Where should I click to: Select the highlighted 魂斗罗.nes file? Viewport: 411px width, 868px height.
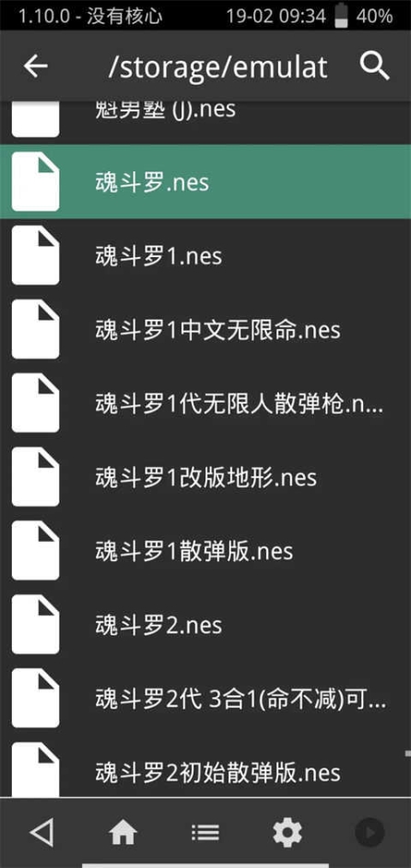pos(205,182)
